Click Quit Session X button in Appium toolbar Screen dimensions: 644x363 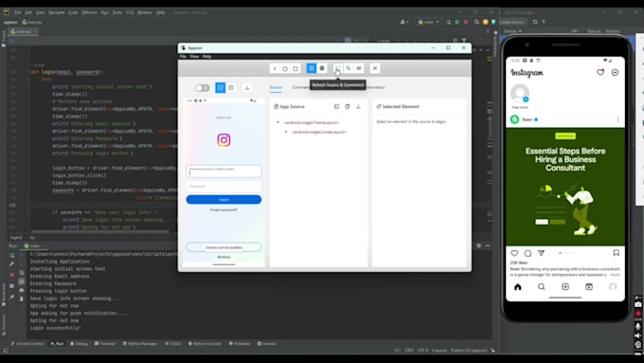point(375,68)
